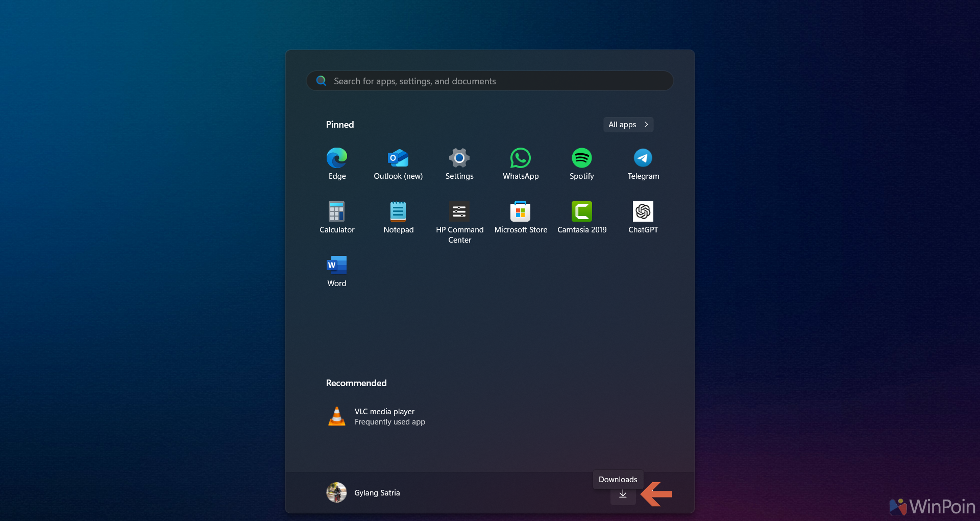Launch Word from pinned apps

coord(337,271)
